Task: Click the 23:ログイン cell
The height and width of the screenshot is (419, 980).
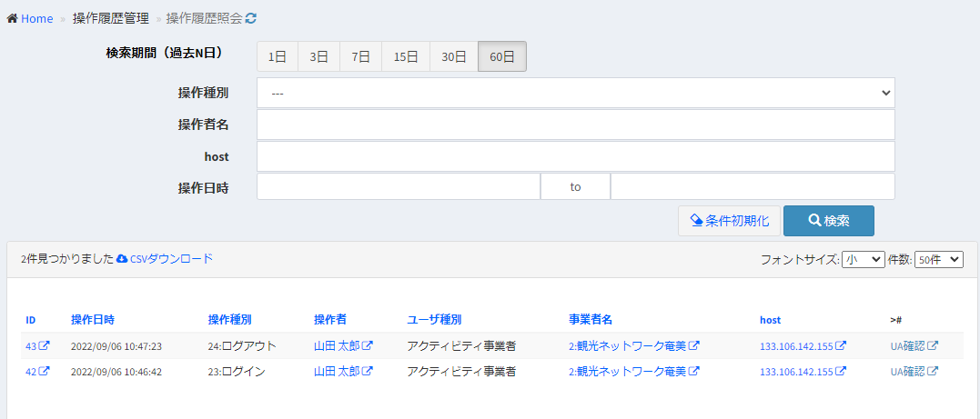Action: click(237, 371)
